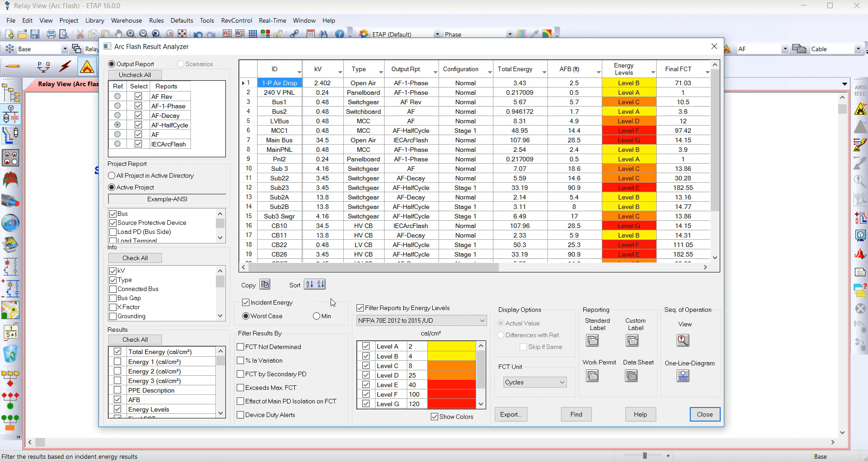Open the Energy Levels column filter dropdown
The width and height of the screenshot is (868, 461).
(x=653, y=73)
